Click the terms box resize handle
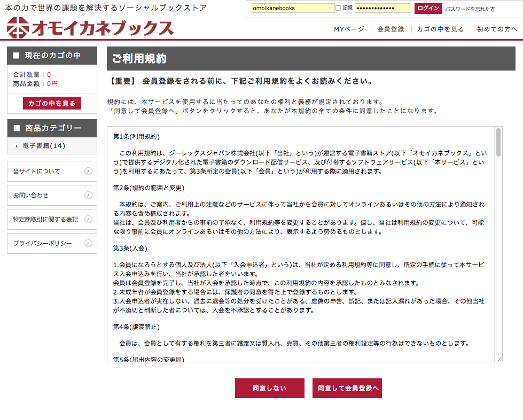 coord(498,359)
